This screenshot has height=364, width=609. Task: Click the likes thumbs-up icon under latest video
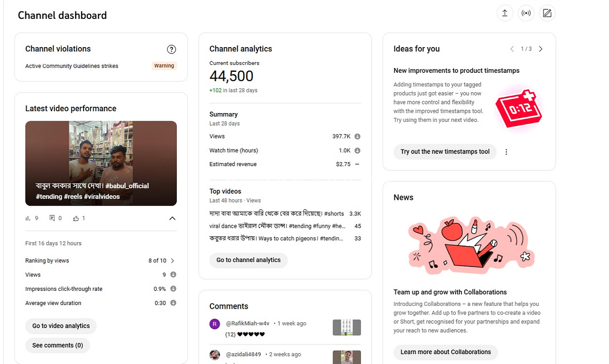[x=76, y=218]
